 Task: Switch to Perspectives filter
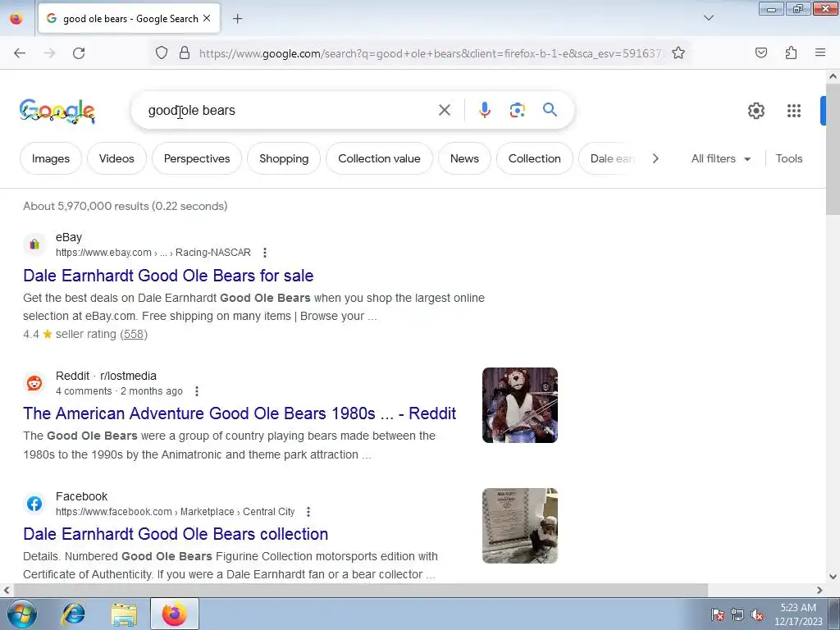(197, 158)
